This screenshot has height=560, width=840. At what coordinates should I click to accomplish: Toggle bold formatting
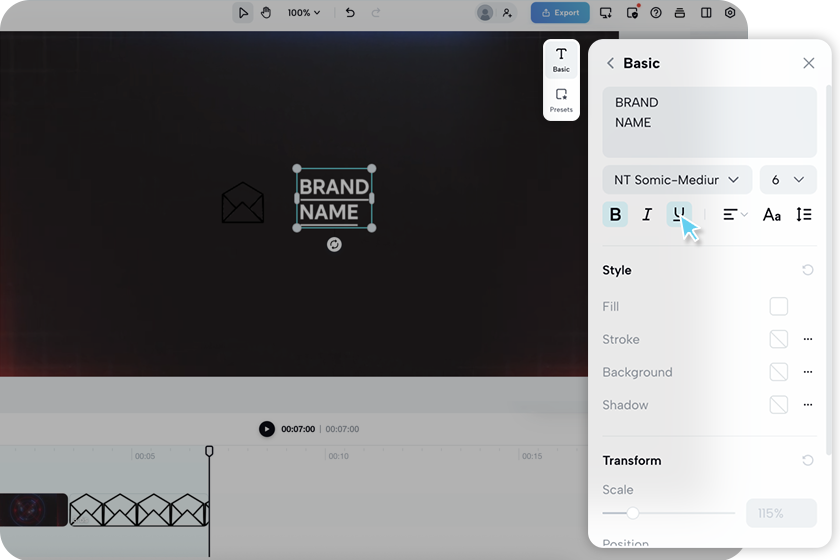(615, 214)
